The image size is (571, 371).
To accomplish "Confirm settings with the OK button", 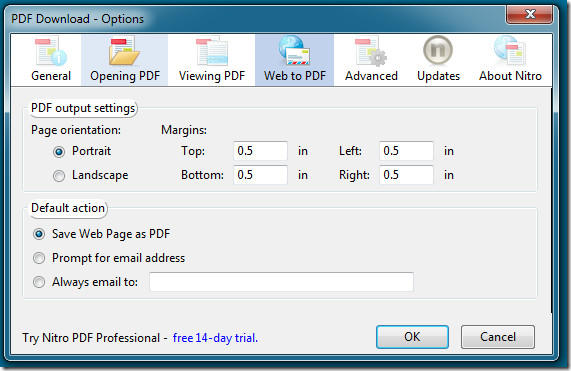I will coord(412,337).
